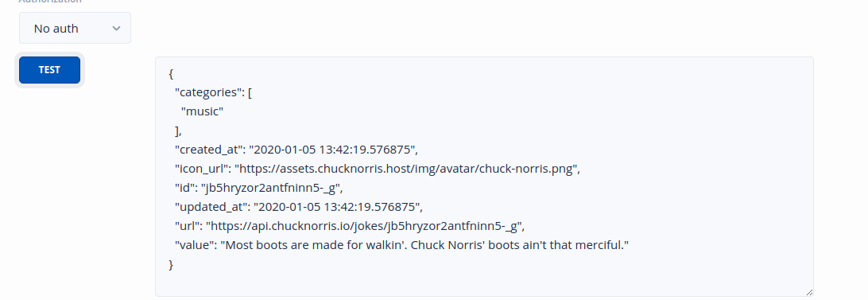Click the api.chucknorris.io jokes URL

(364, 226)
